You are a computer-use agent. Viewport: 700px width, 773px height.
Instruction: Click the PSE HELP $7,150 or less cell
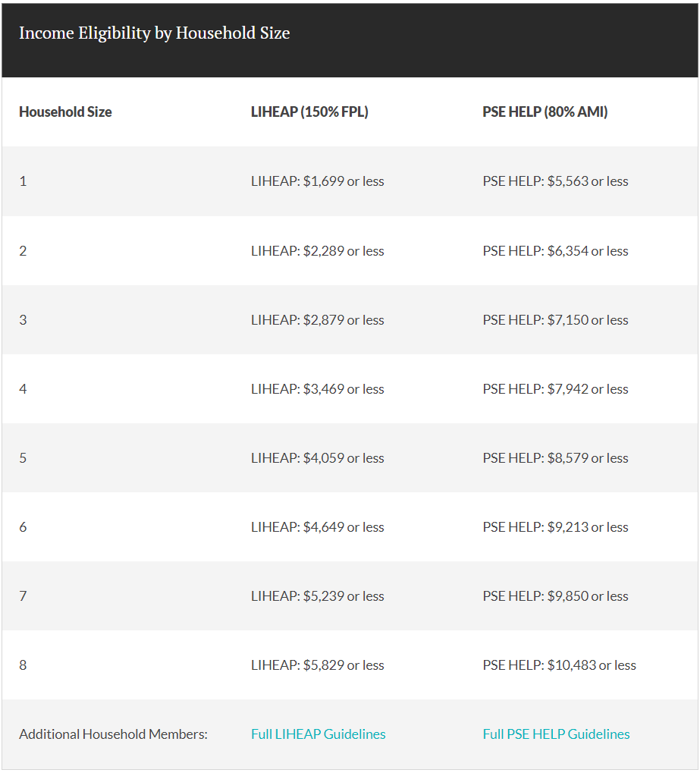pyautogui.click(x=555, y=320)
